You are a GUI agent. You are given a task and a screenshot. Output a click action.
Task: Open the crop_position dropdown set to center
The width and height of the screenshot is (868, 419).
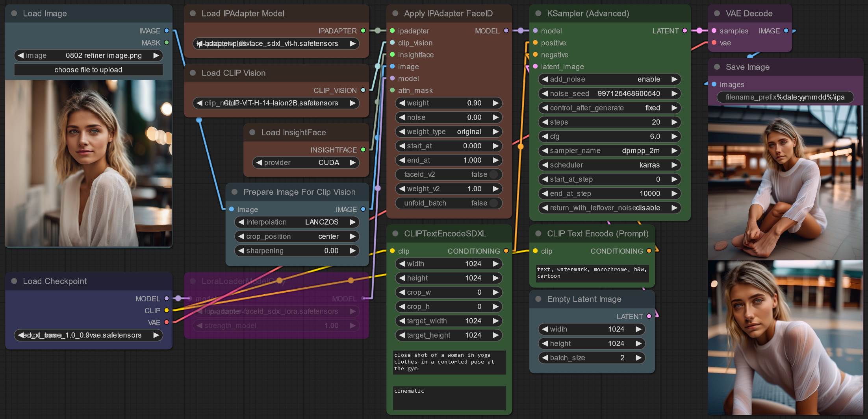[x=297, y=236]
